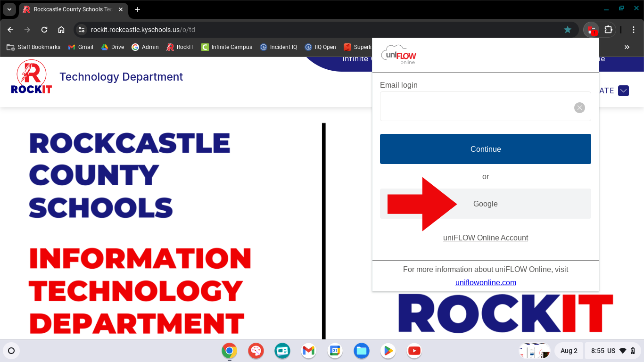Screen dimensions: 644x362
Task: Open Chrome from the shelf
Action: click(x=230, y=351)
